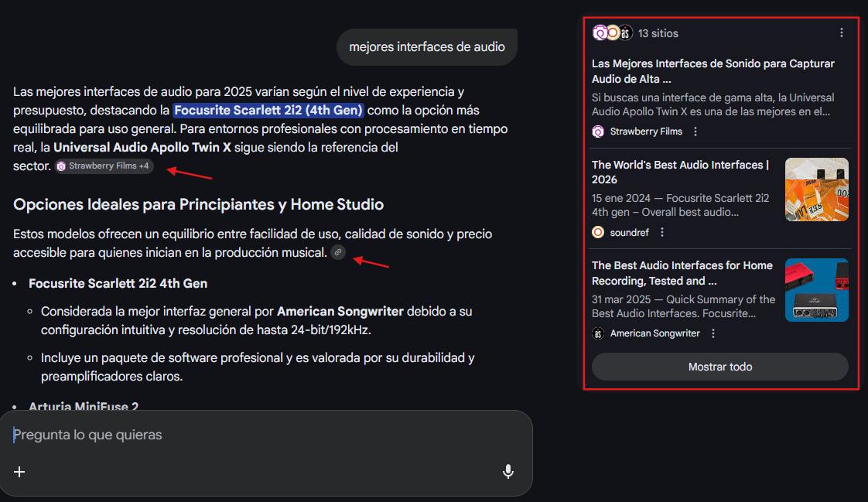Open the three-dot menu beside Strawberry Films source
This screenshot has height=502, width=868.
click(x=695, y=131)
